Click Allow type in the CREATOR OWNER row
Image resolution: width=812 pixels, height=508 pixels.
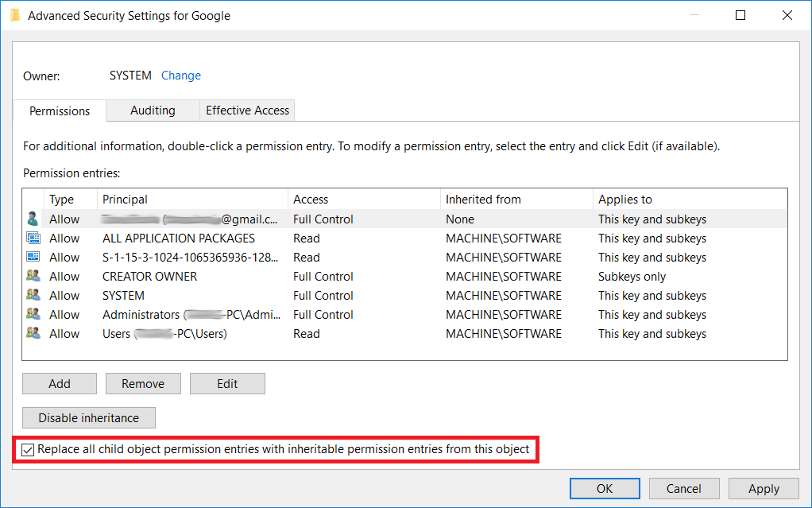tap(64, 277)
